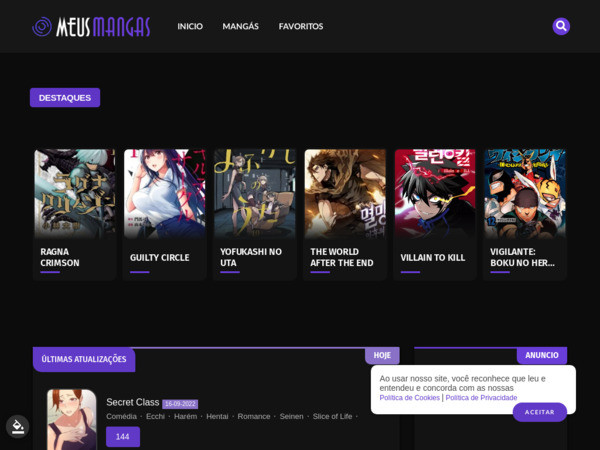Click the Hentai genre tag

(217, 416)
